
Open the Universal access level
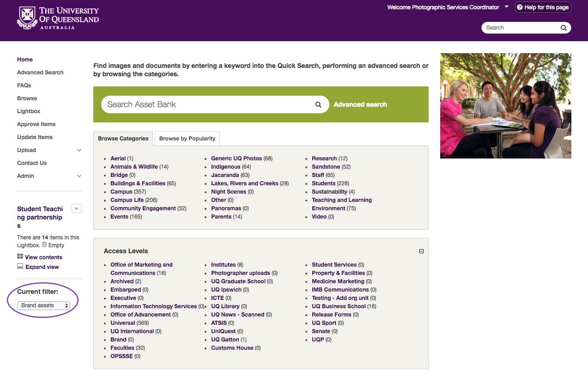point(123,323)
